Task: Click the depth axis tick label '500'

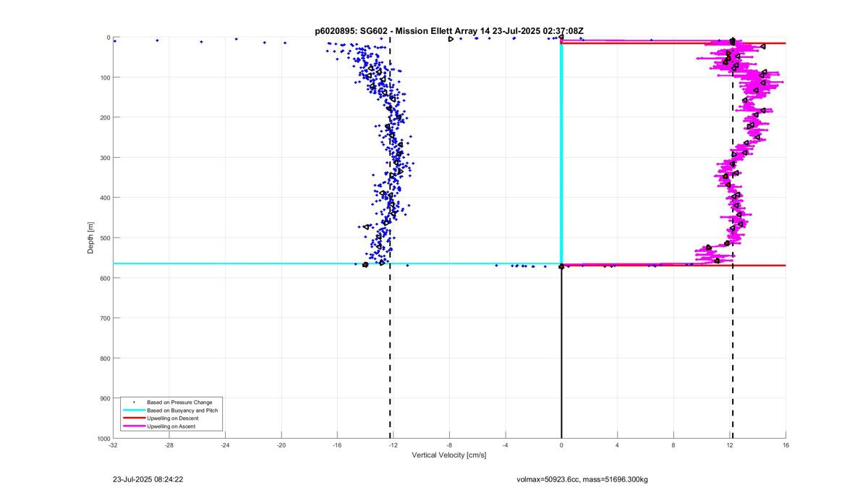Action: tap(105, 238)
